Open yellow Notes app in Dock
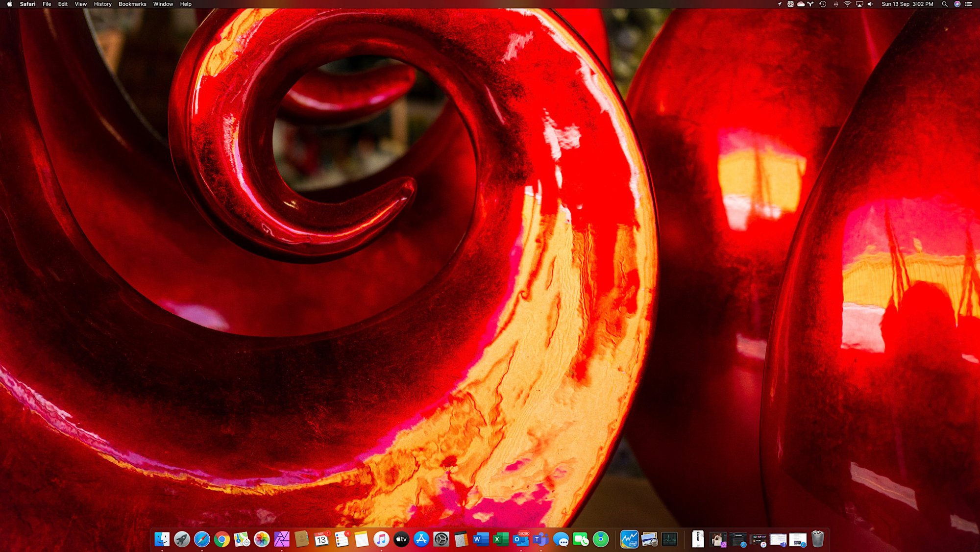The image size is (980, 552). 362,539
